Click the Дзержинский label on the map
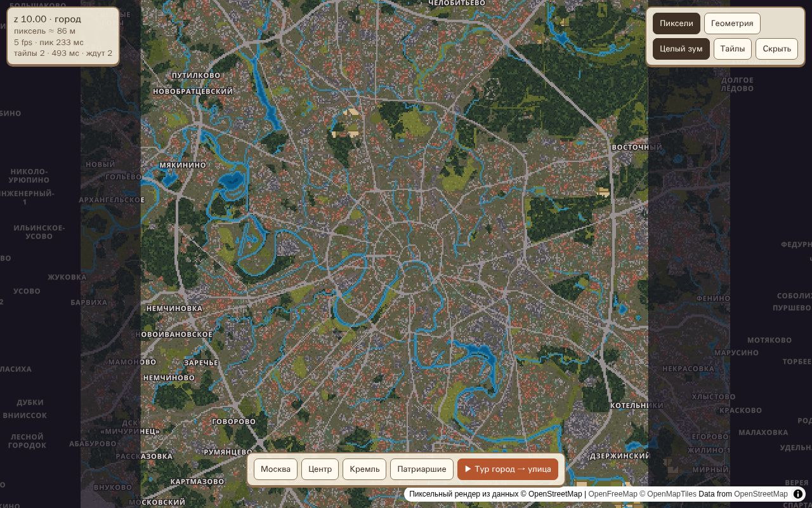Screen dimensions: 812x508 coord(619,456)
